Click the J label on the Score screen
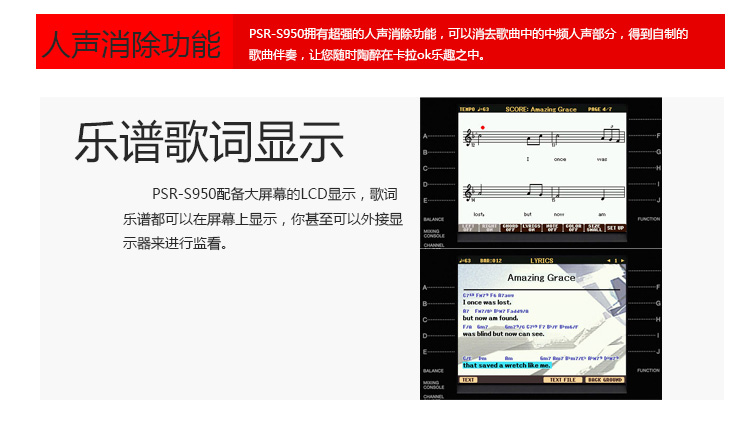 coord(658,200)
